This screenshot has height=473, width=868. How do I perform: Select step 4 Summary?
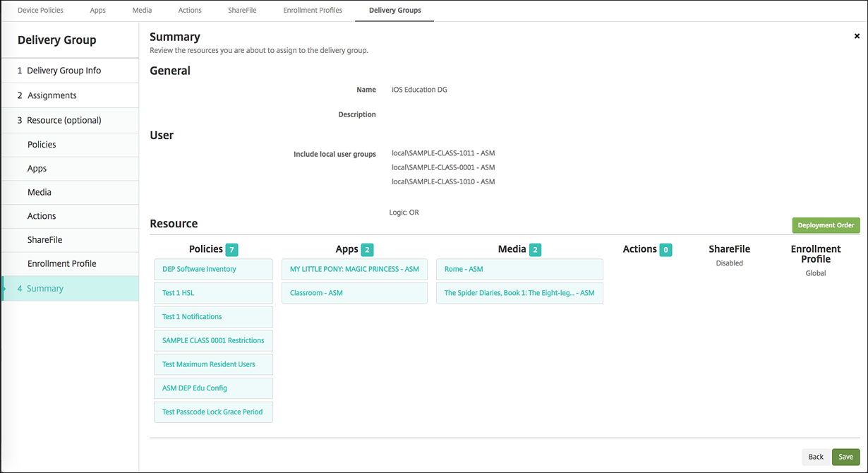[70, 288]
